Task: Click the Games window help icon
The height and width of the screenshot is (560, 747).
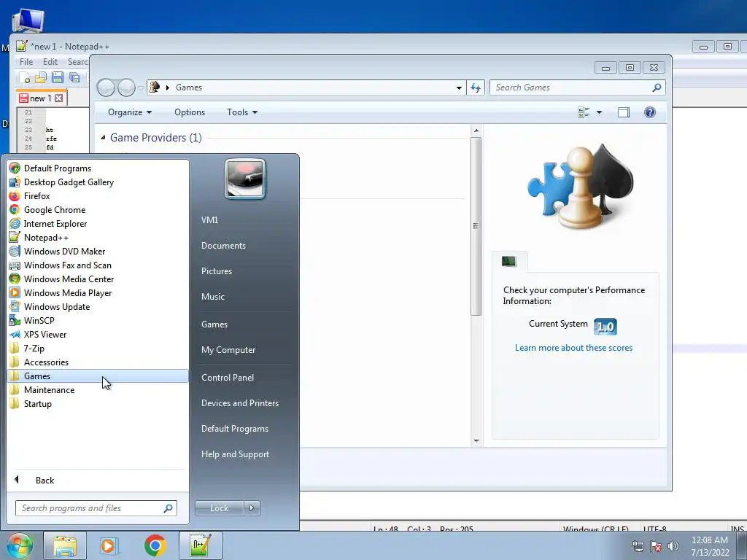Action: tap(650, 112)
